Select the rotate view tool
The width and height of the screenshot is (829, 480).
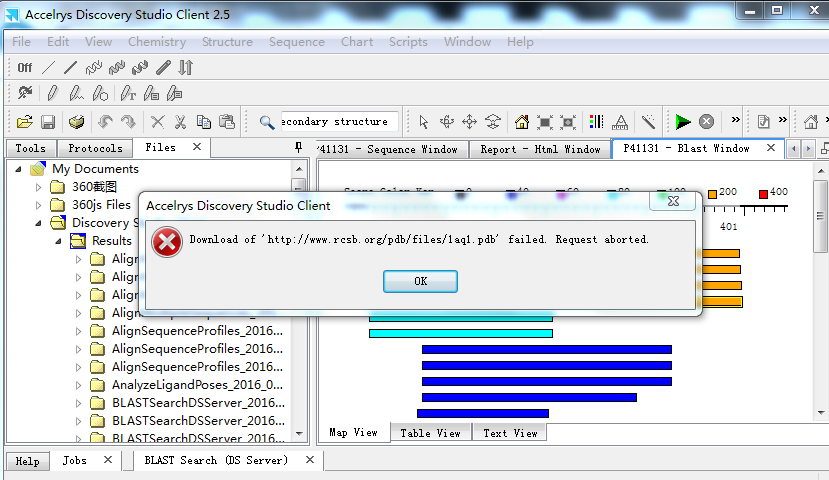pyautogui.click(x=447, y=122)
